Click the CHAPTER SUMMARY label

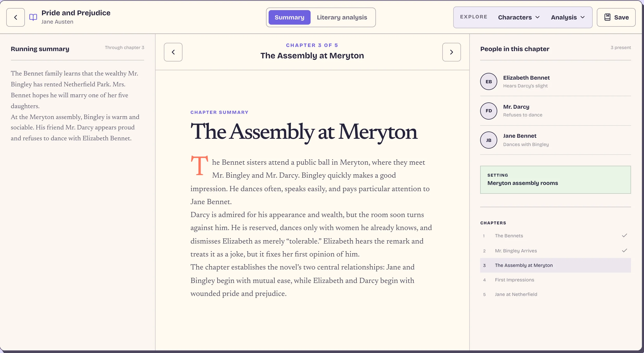(219, 112)
